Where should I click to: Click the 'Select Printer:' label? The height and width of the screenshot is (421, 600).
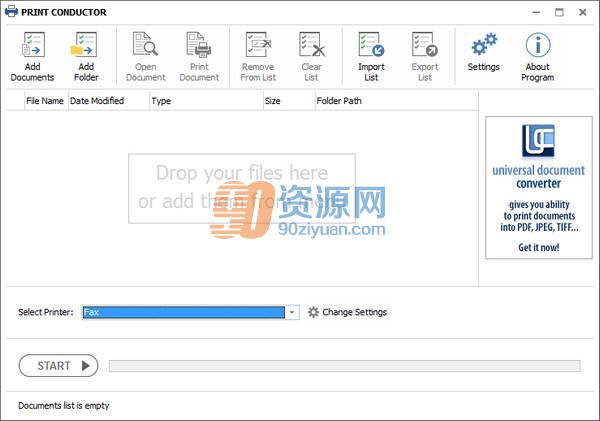click(46, 312)
